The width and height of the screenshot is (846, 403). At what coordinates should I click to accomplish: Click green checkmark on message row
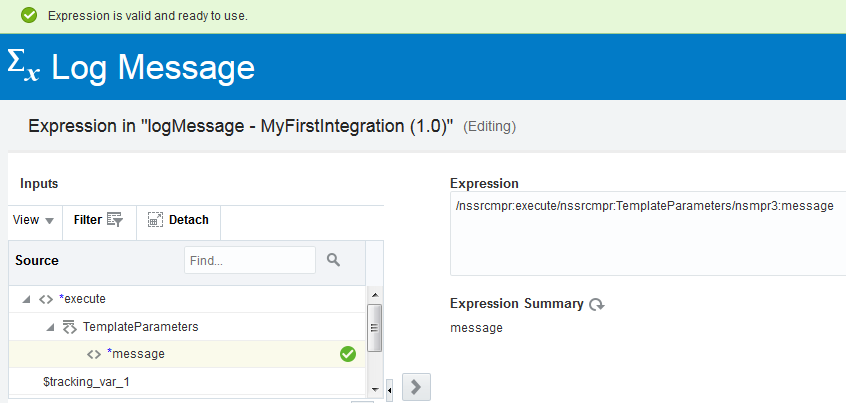click(348, 354)
